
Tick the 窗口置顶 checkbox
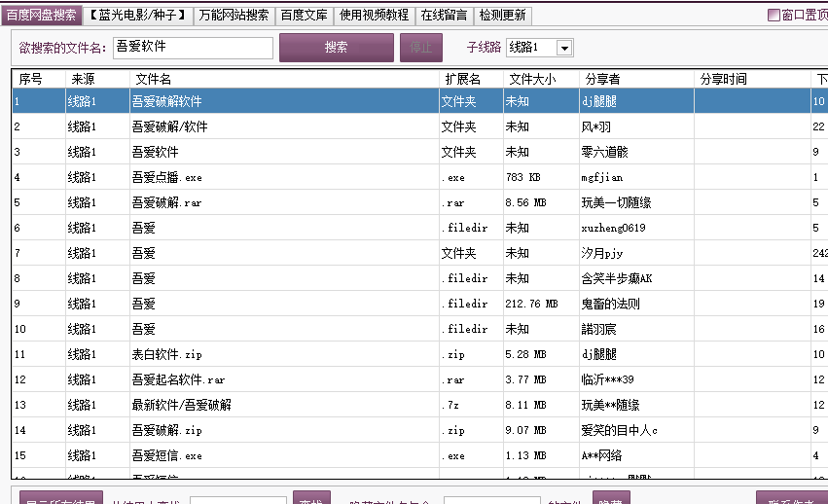point(774,16)
